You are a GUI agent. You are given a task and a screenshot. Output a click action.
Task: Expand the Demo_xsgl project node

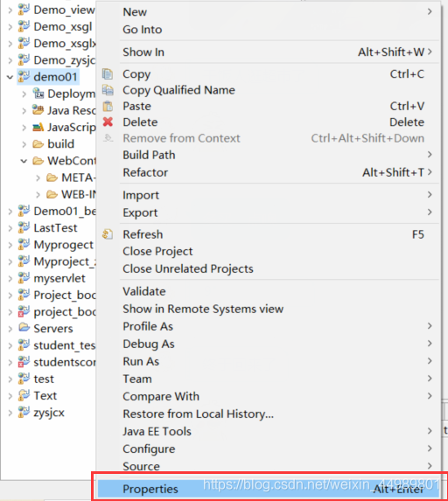[x=10, y=27]
